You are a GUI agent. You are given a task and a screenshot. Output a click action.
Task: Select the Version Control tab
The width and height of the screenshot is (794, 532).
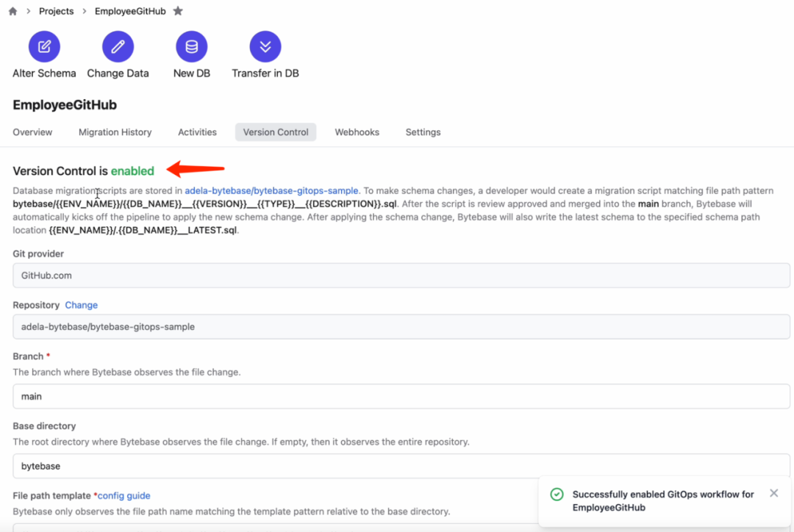pos(276,132)
